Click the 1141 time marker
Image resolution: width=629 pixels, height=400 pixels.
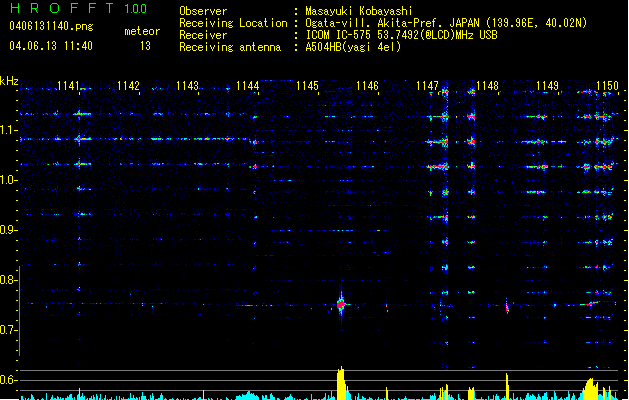click(x=68, y=86)
